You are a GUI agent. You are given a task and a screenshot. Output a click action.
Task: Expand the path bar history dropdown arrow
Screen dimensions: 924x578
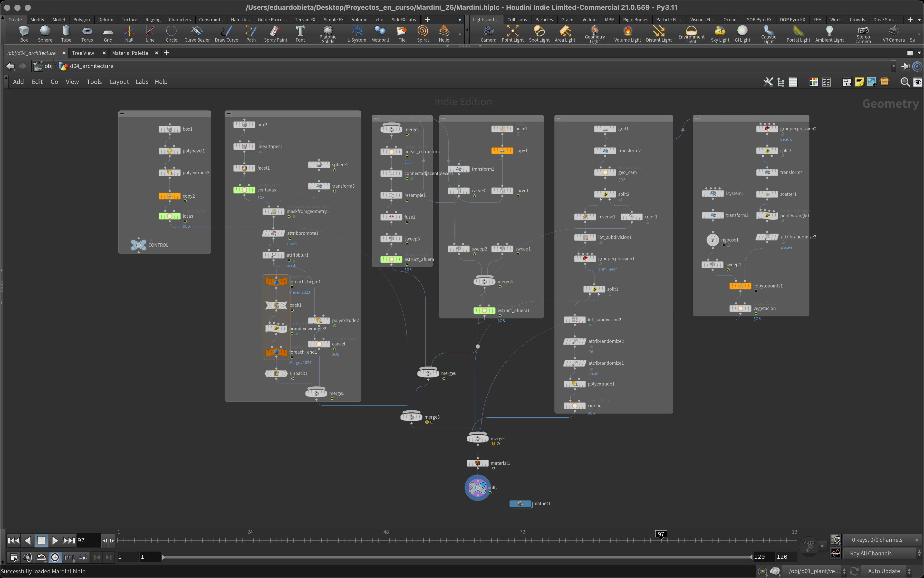pos(893,66)
